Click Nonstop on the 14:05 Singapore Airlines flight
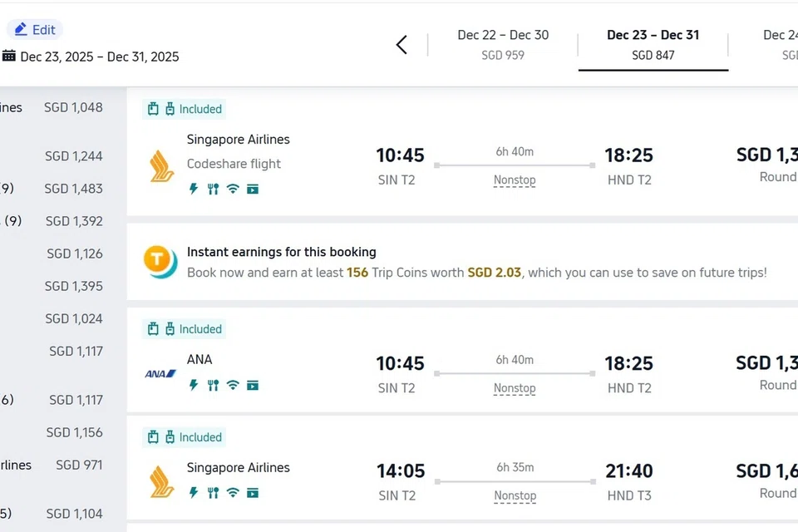Screen dimensions: 798x532 pos(515,495)
